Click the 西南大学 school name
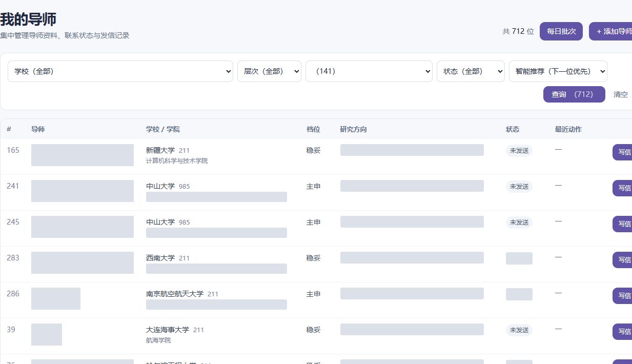Image resolution: width=632 pixels, height=364 pixels. click(x=160, y=258)
